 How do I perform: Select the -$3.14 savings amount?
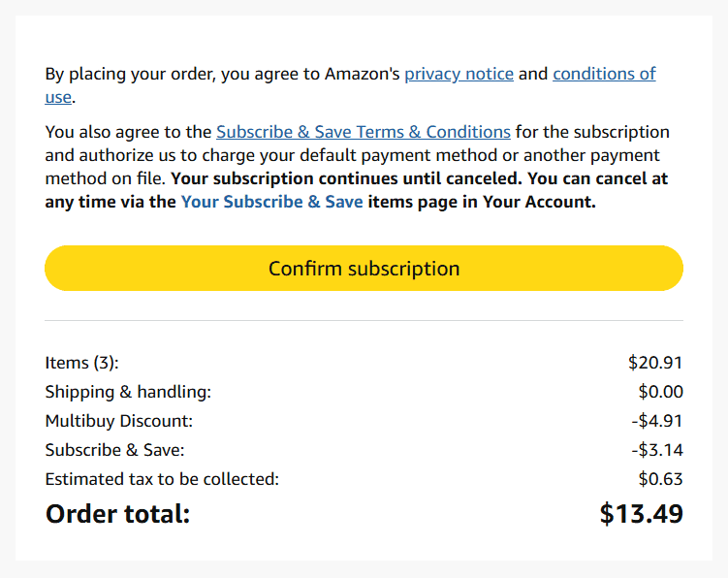point(657,450)
